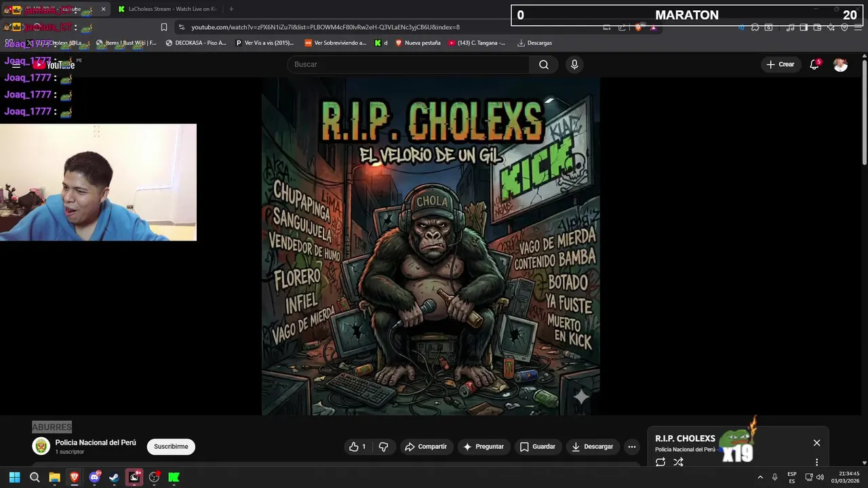The width and height of the screenshot is (868, 488).
Task: Open Steam taskbar icon
Action: [114, 477]
